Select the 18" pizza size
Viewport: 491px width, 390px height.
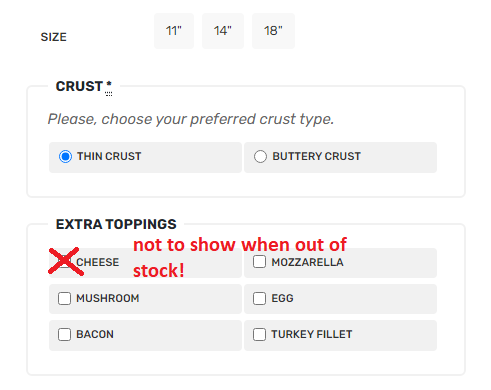point(273,31)
